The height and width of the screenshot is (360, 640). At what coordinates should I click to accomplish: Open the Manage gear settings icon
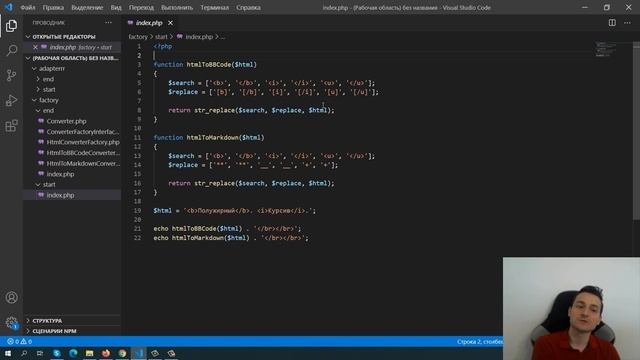click(x=11, y=322)
